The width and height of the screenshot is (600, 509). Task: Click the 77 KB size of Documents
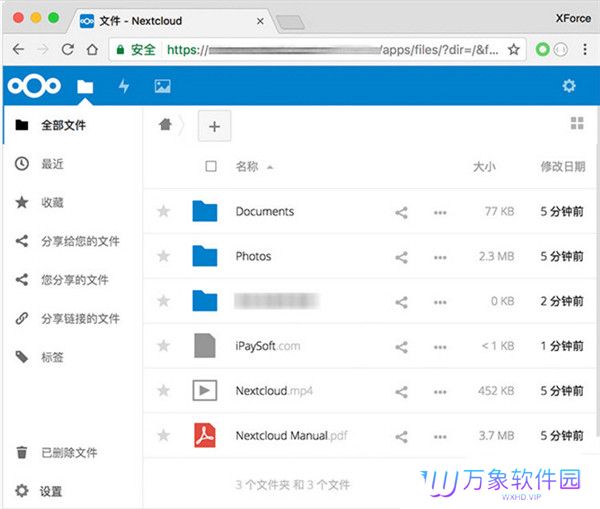[499, 211]
